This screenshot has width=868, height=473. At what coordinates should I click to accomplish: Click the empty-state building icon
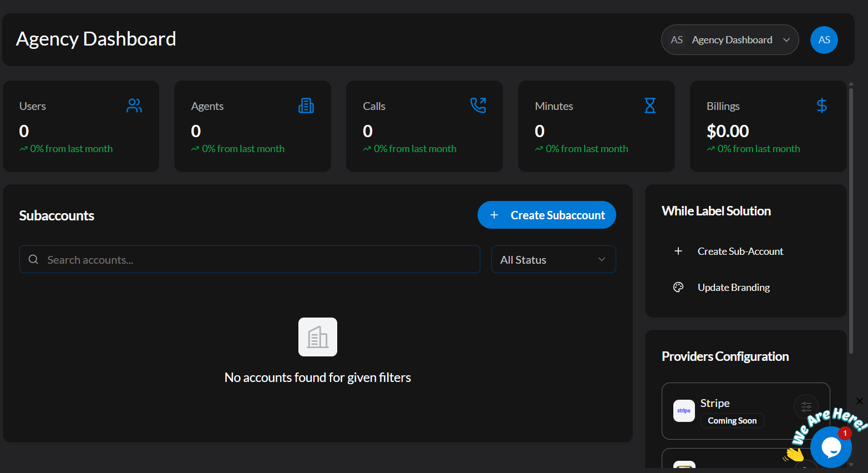(318, 337)
